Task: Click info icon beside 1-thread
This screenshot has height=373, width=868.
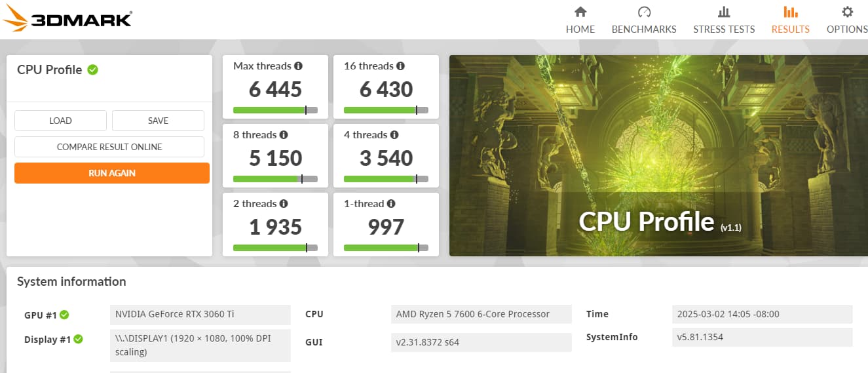Action: [x=391, y=204]
